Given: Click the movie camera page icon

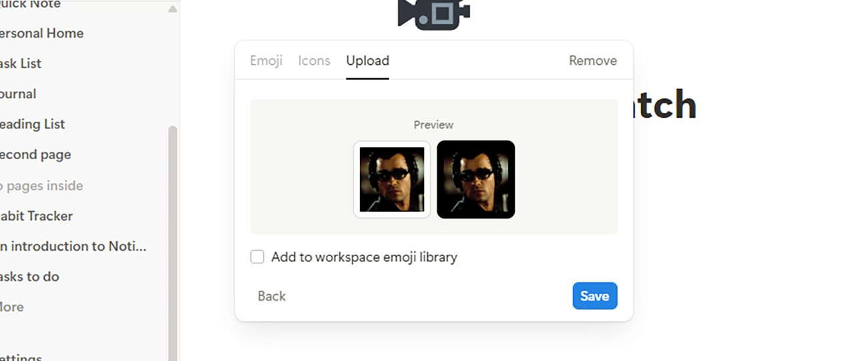Looking at the screenshot, I should coord(434,14).
